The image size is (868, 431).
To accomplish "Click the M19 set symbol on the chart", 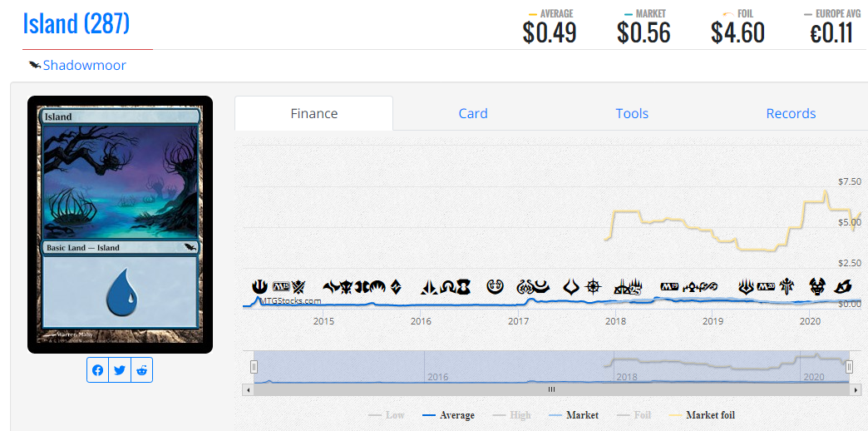I will tap(670, 286).
